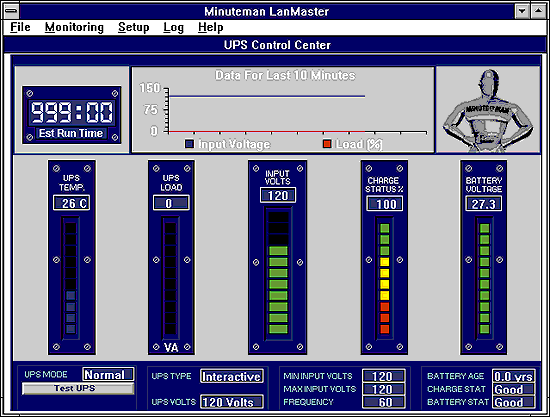
Task: Open the Help menu
Action: point(210,27)
